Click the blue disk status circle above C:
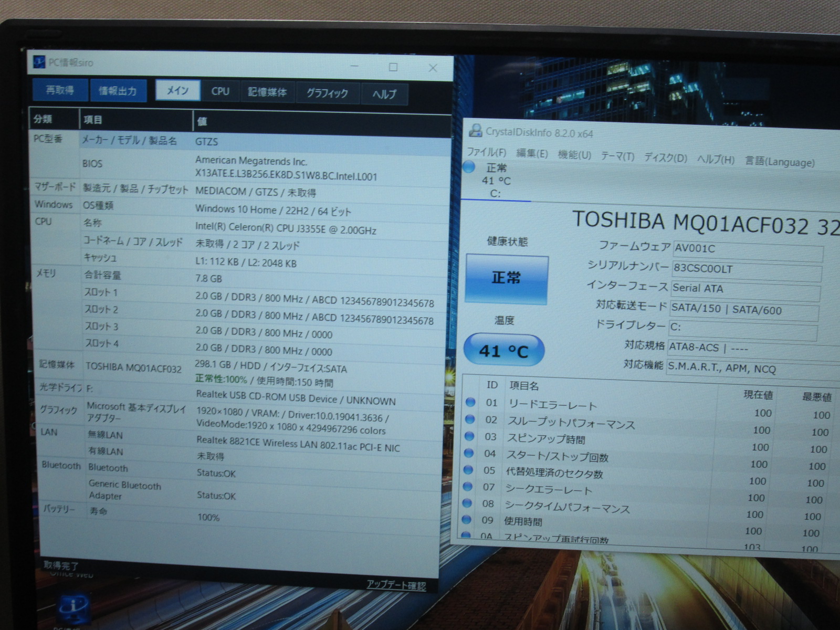The width and height of the screenshot is (840, 630). (x=469, y=167)
